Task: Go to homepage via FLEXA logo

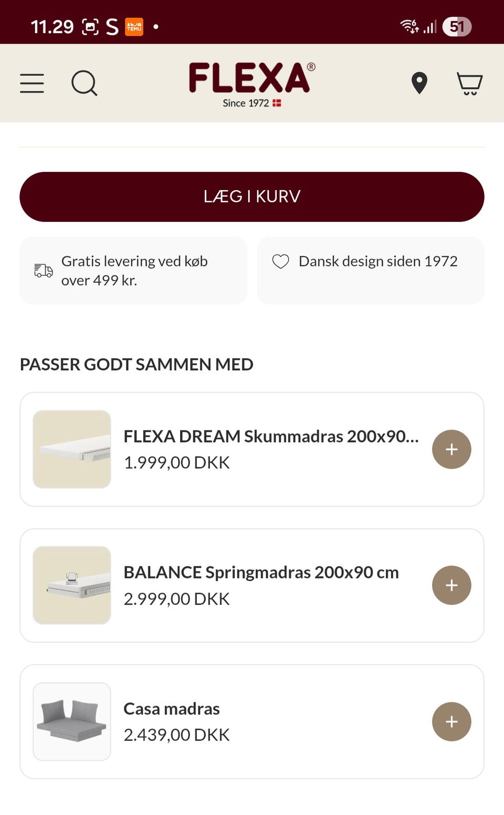Action: (251, 83)
